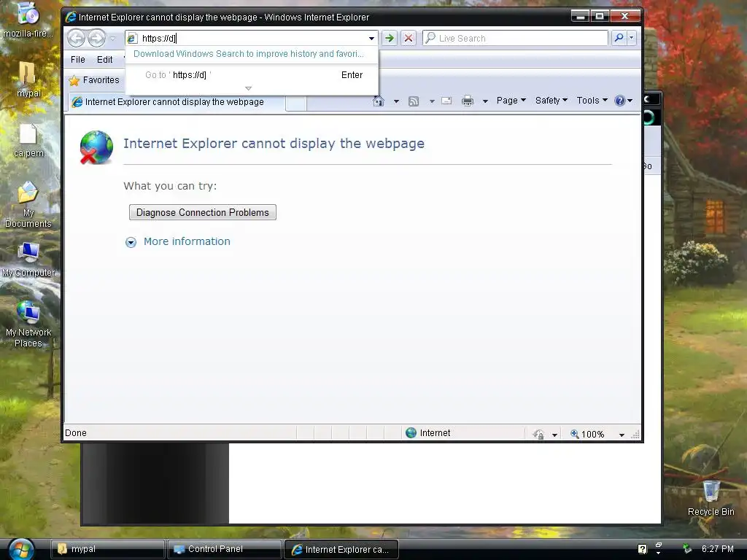Click the Internet Explorer title bar icon
Viewport: 747px width, 560px height.
(71, 17)
